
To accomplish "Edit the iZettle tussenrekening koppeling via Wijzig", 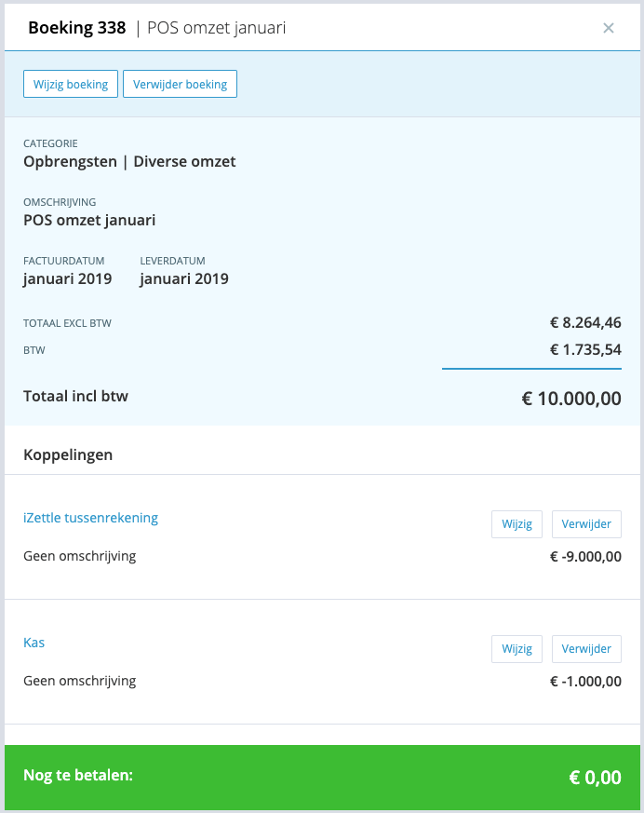I will 517,524.
